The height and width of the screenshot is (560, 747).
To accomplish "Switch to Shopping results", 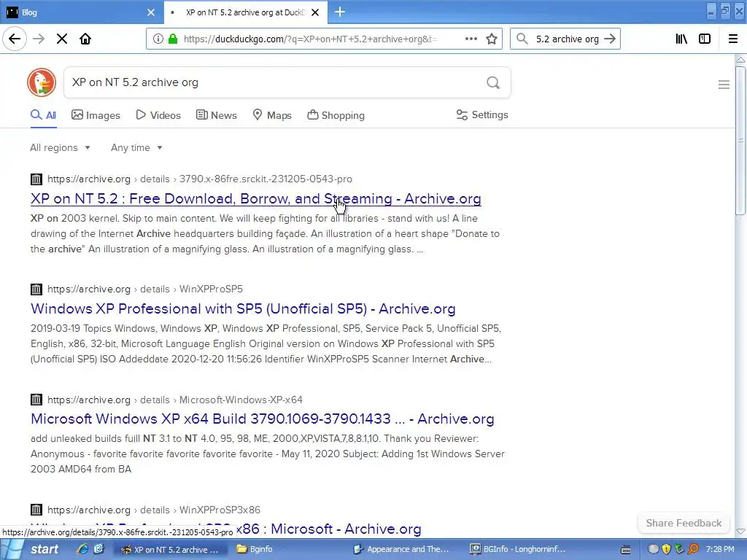I will pos(336,115).
